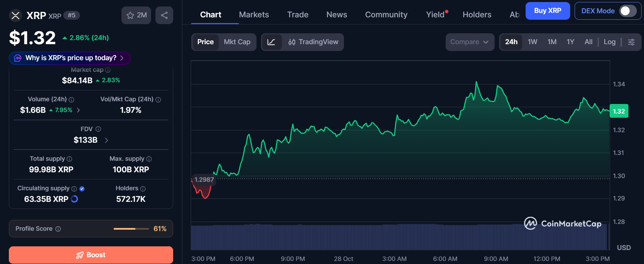644x264 pixels.
Task: Open the Trade tab
Action: click(298, 15)
